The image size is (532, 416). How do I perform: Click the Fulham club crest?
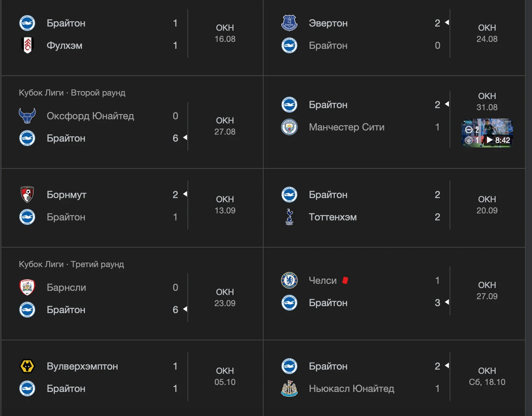tap(27, 45)
